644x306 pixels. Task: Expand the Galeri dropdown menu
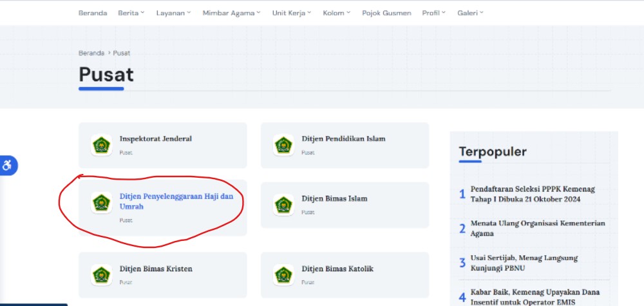470,13
